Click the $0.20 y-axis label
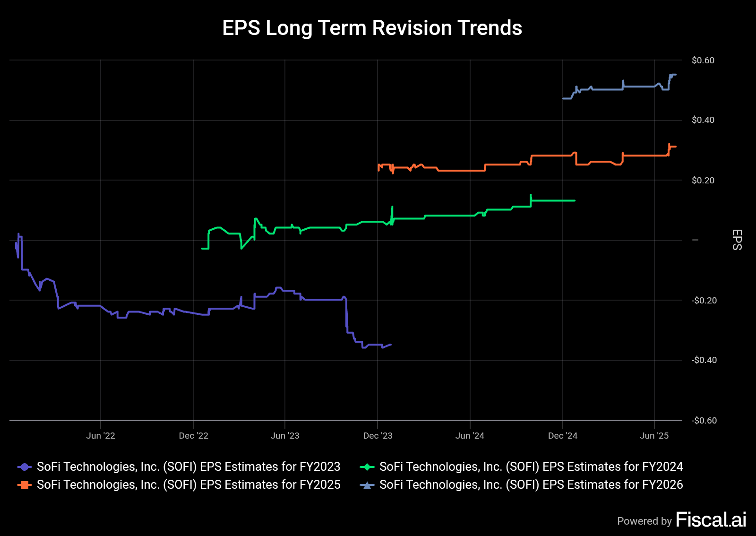Screen dimensions: 756x536 click(703, 181)
